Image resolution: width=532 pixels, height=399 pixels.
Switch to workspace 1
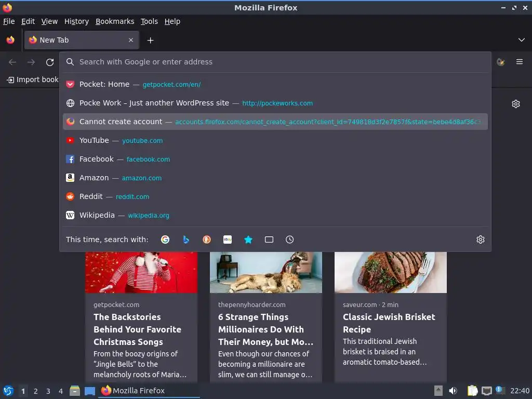pyautogui.click(x=23, y=391)
